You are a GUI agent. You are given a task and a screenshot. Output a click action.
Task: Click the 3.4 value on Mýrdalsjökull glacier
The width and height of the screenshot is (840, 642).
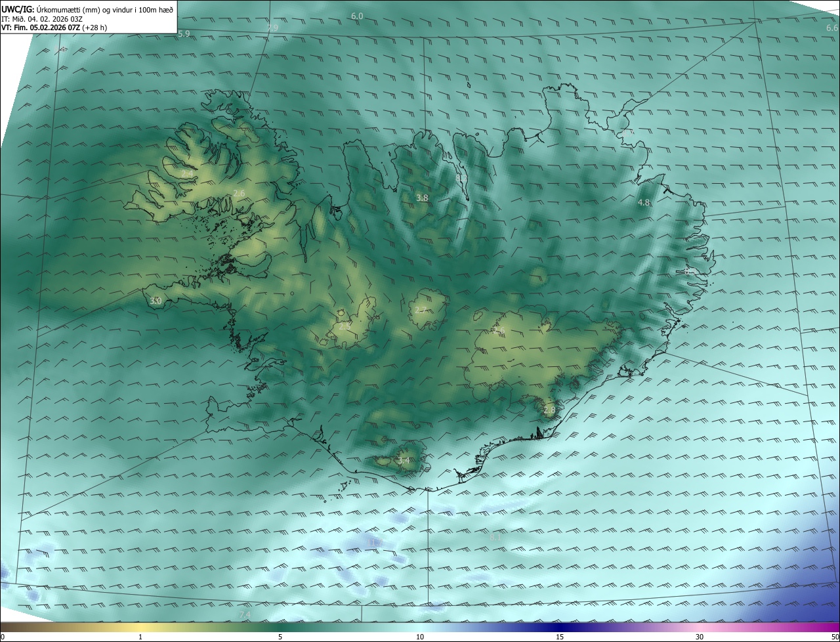(x=404, y=461)
